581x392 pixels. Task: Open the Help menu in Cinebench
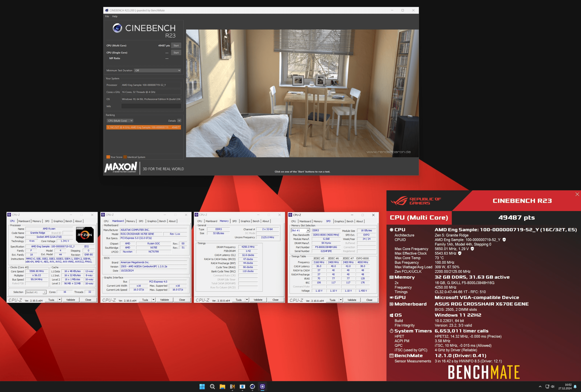(x=114, y=17)
